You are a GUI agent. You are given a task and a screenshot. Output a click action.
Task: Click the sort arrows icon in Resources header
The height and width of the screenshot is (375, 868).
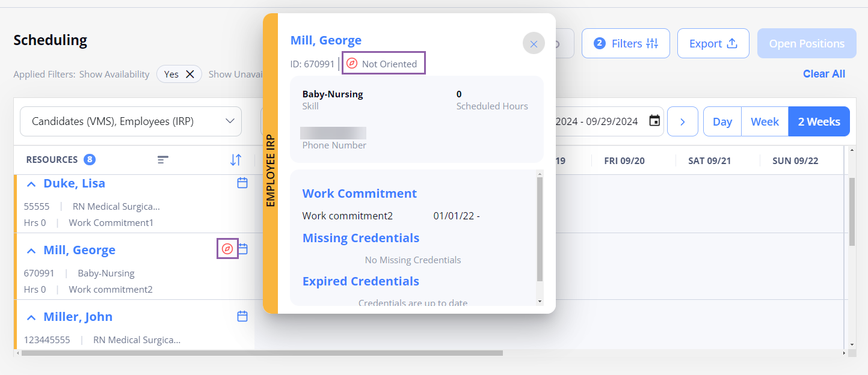[x=236, y=160]
